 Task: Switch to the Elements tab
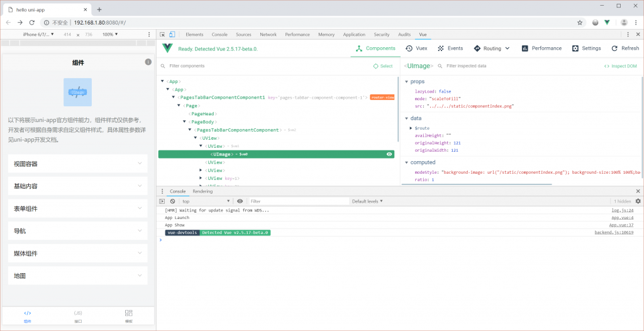pyautogui.click(x=194, y=35)
